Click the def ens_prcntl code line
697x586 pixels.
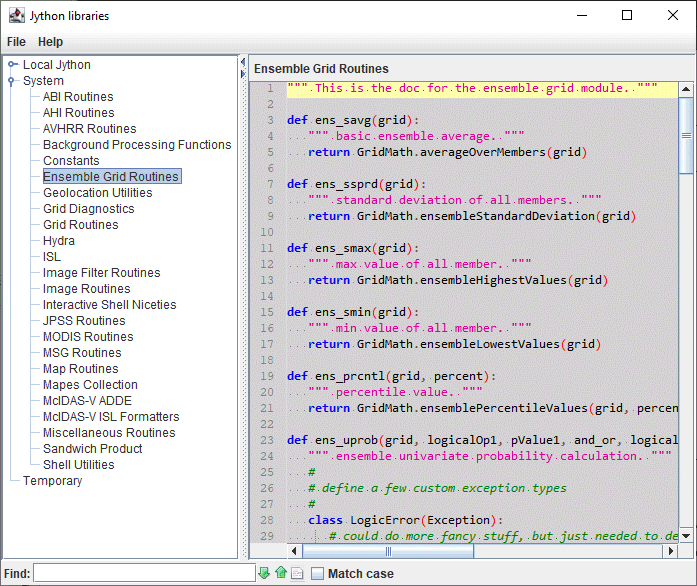coord(391,376)
